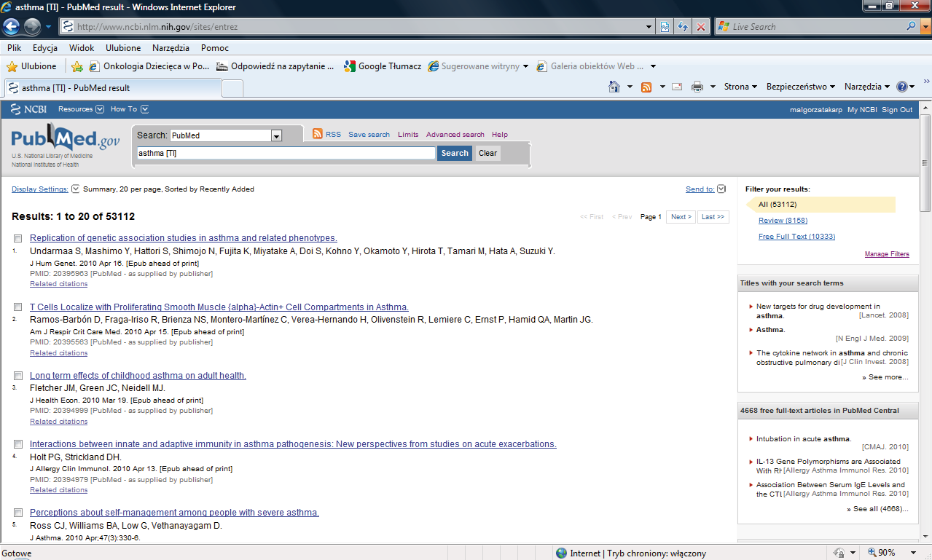Image resolution: width=932 pixels, height=560 pixels.
Task: Click the Limits link
Action: click(408, 135)
